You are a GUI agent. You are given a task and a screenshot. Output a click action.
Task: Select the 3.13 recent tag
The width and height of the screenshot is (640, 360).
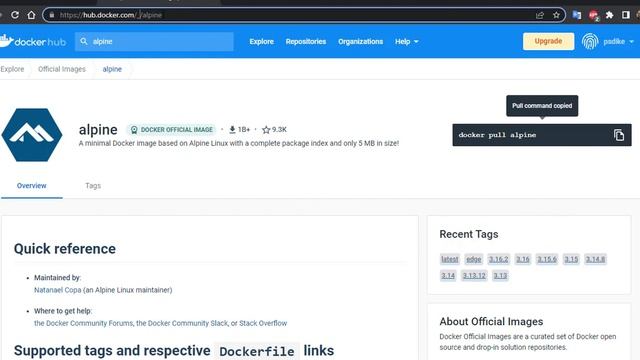[x=500, y=276]
